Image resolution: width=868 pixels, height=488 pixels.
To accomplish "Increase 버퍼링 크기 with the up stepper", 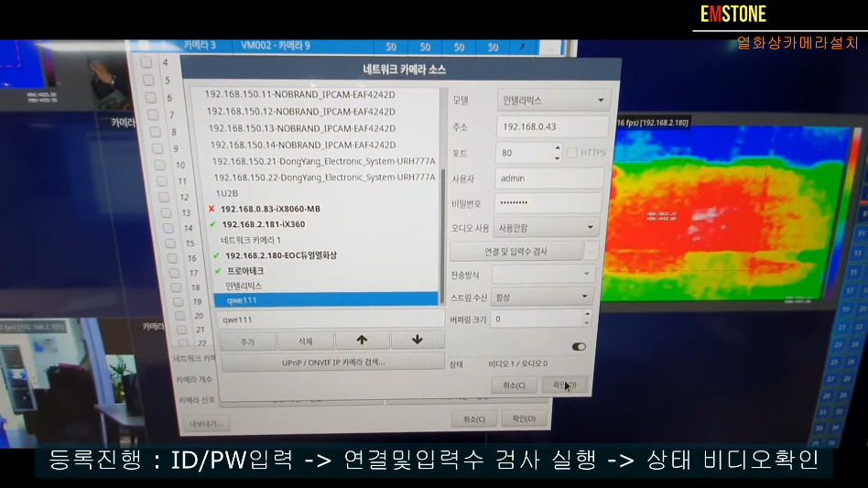I will coord(587,314).
